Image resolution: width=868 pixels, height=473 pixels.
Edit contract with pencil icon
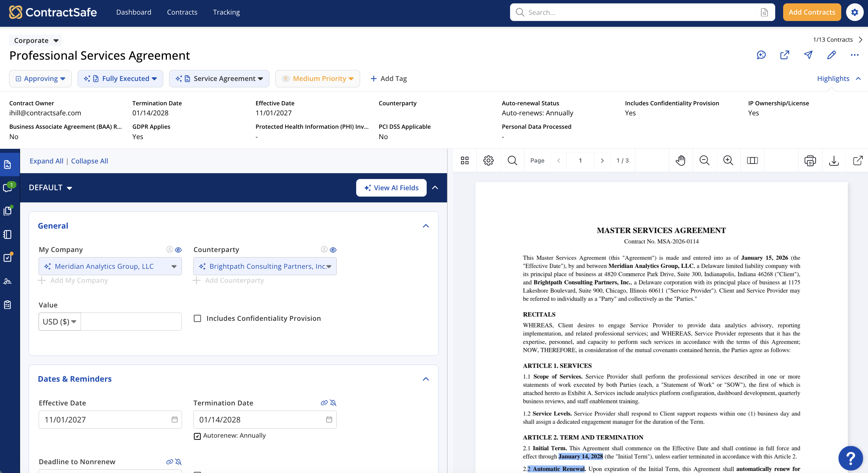831,55
